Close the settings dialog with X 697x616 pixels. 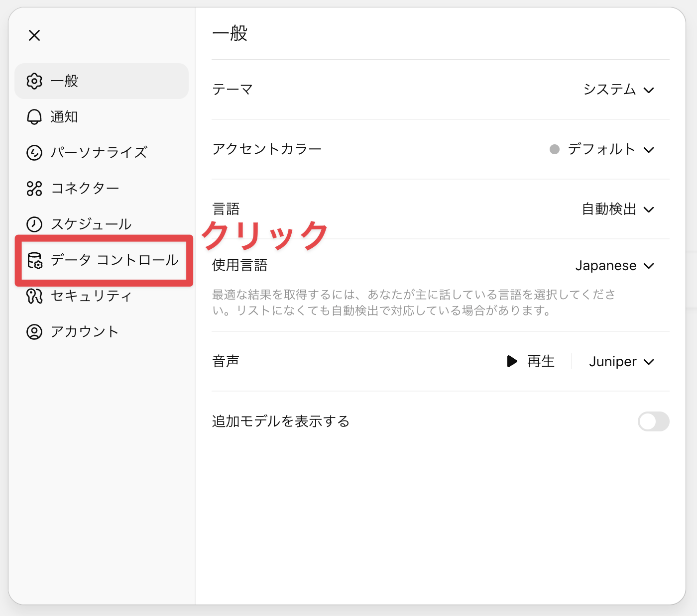tap(34, 35)
